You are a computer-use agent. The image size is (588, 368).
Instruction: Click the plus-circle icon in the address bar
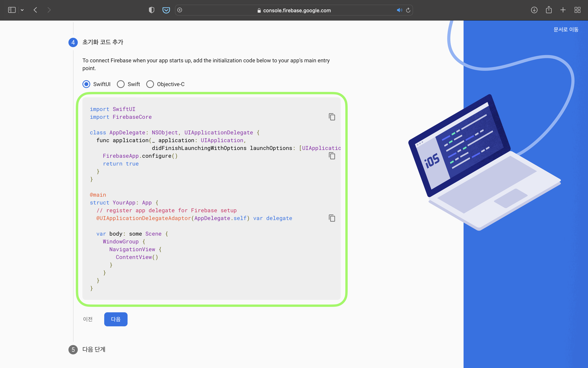pos(179,10)
